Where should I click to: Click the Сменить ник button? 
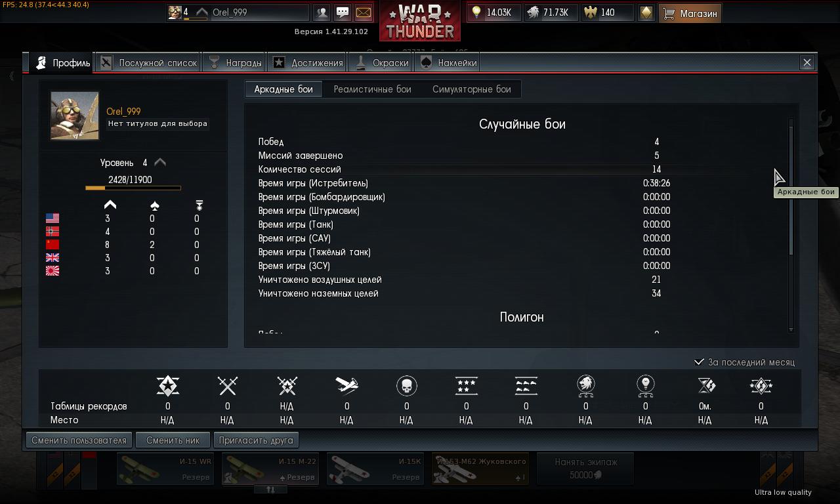[173, 440]
